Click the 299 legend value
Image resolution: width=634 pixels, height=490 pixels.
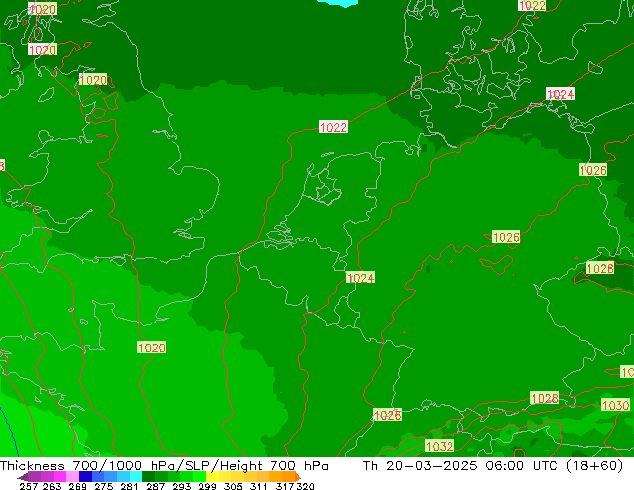tap(207, 486)
